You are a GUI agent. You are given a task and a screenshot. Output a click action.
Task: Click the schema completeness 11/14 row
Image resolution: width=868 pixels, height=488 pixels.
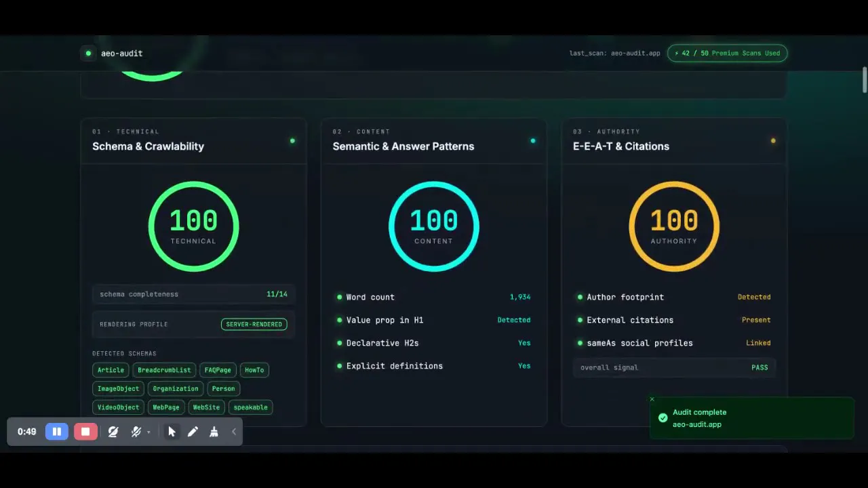coord(193,294)
